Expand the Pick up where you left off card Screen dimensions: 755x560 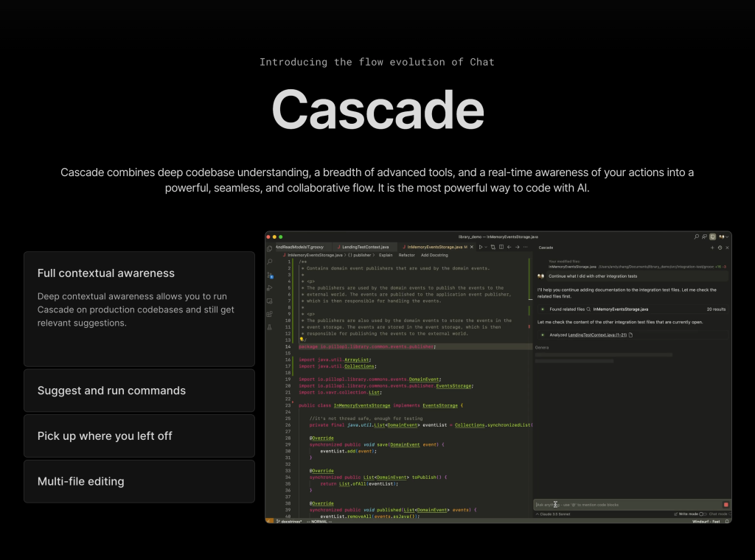139,436
